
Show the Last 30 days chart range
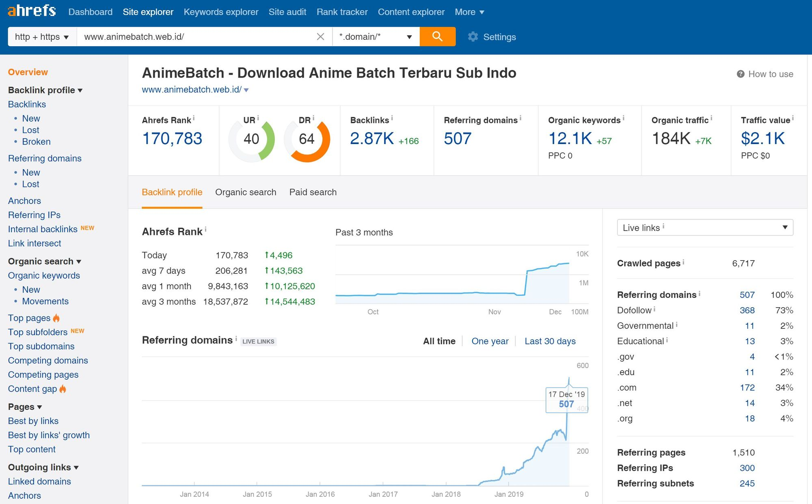tap(550, 341)
